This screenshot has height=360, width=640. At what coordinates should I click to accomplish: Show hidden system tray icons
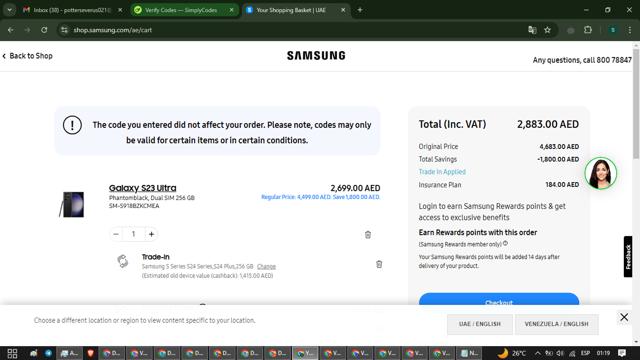538,353
